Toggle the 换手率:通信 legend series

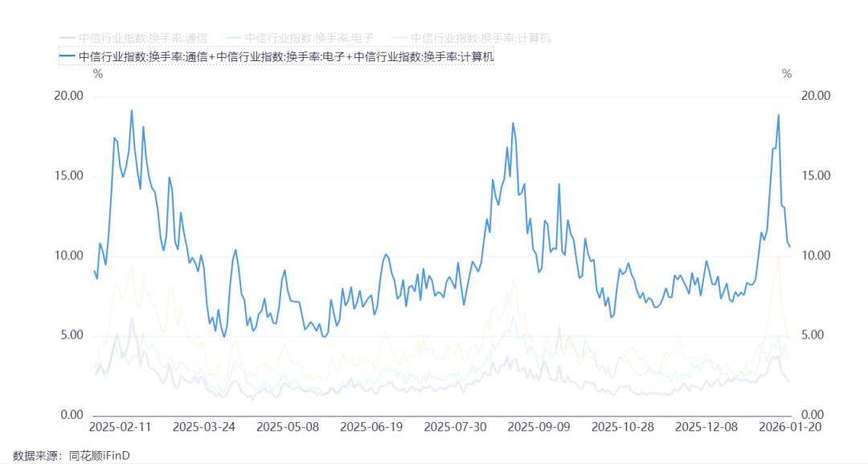click(133, 39)
